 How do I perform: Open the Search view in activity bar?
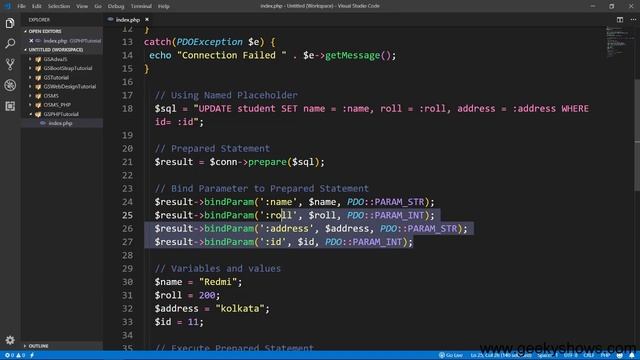[x=10, y=43]
